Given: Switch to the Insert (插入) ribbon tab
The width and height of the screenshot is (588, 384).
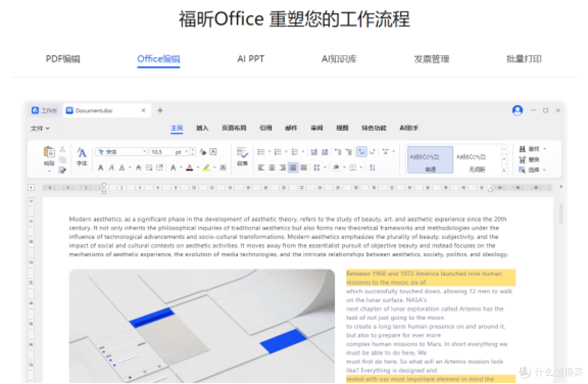Looking at the screenshot, I should 202,128.
